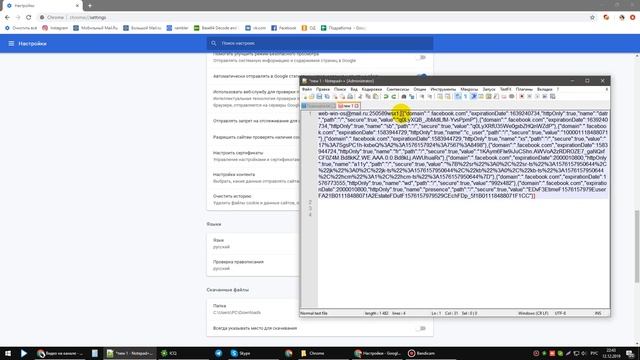Open the Windows Start menu

pyautogui.click(x=8, y=353)
